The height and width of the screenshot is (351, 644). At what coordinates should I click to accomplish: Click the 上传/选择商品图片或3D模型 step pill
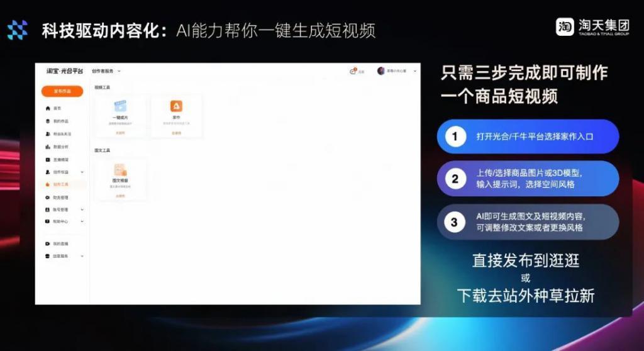coord(528,179)
